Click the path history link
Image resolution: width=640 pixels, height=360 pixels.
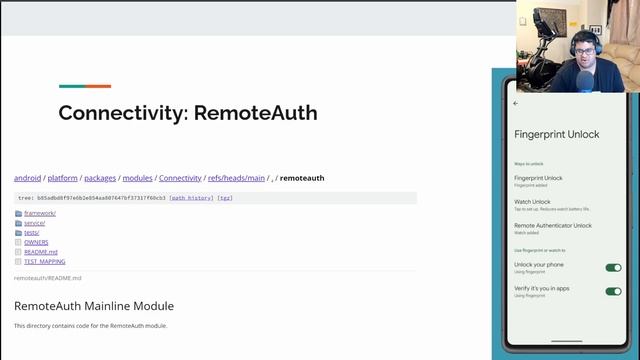click(x=191, y=198)
